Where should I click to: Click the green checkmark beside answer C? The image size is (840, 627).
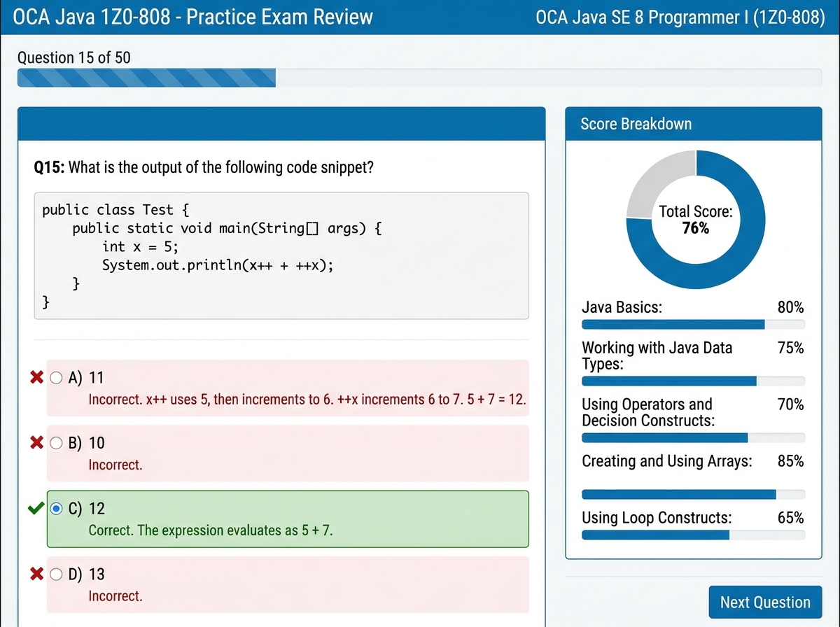(x=36, y=509)
